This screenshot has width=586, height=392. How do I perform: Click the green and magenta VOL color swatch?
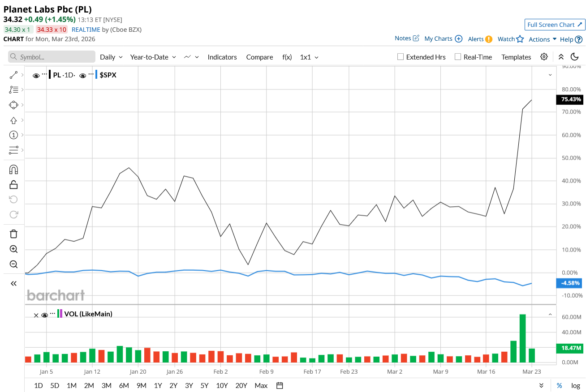click(x=60, y=314)
